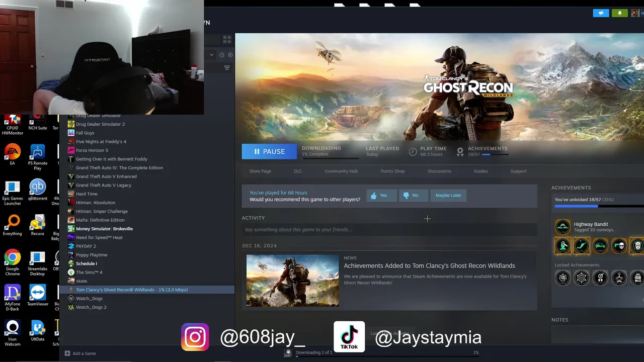644x362 pixels.
Task: Open TeamViewer desktop shortcut
Action: (38, 296)
